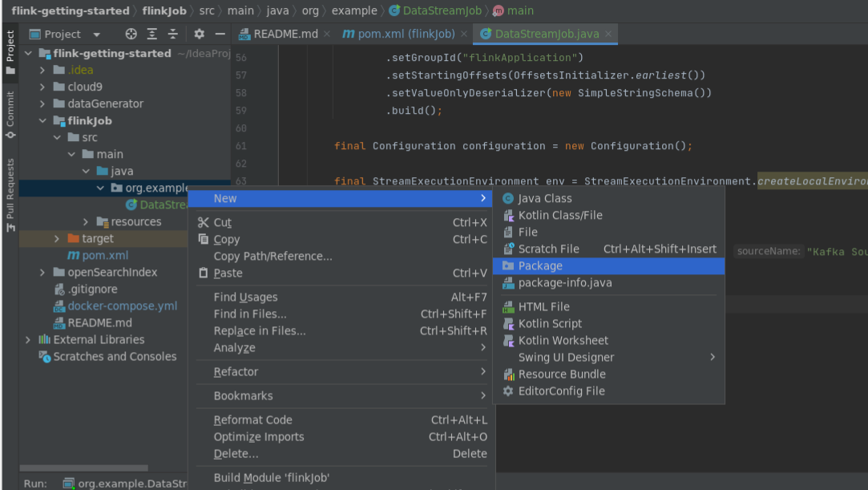Screen dimensions: 868x490
Task: Expand the .idea folder
Action: click(42, 71)
